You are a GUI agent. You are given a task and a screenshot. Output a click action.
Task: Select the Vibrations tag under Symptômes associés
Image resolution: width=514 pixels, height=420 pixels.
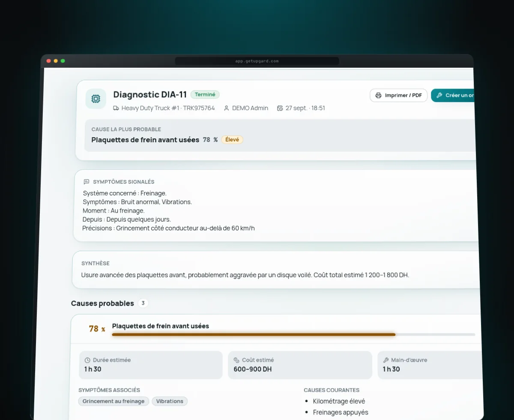point(170,401)
